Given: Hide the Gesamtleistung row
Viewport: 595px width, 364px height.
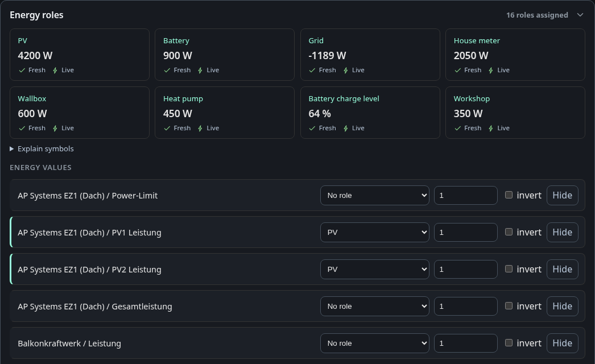Looking at the screenshot, I should (x=563, y=307).
